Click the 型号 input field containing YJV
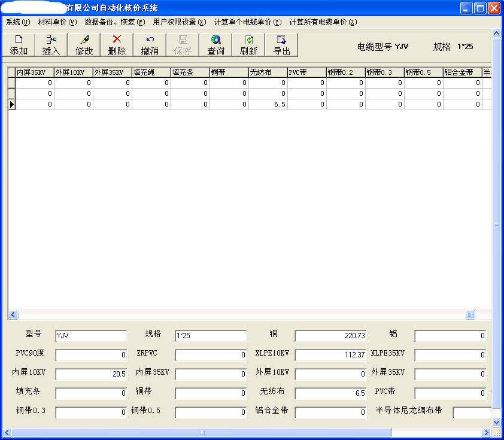Viewport: 504px width, 440px height. coord(91,336)
